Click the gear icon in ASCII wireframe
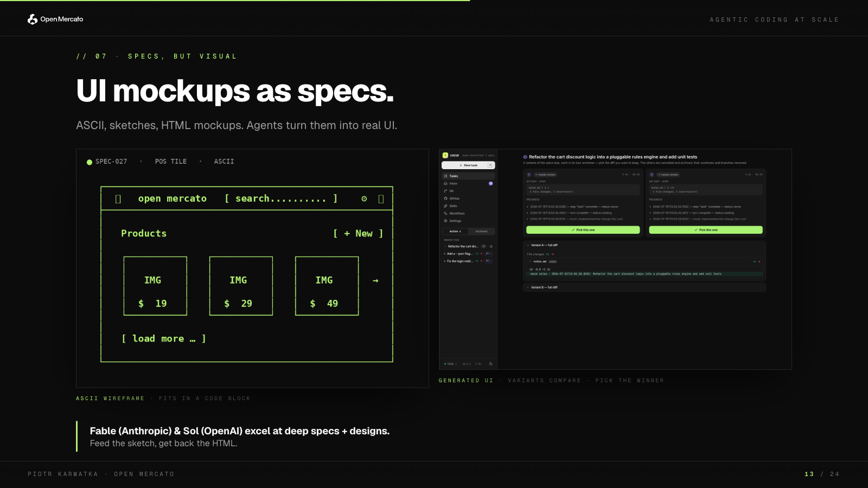Screen dimensions: 868x488 (364, 198)
